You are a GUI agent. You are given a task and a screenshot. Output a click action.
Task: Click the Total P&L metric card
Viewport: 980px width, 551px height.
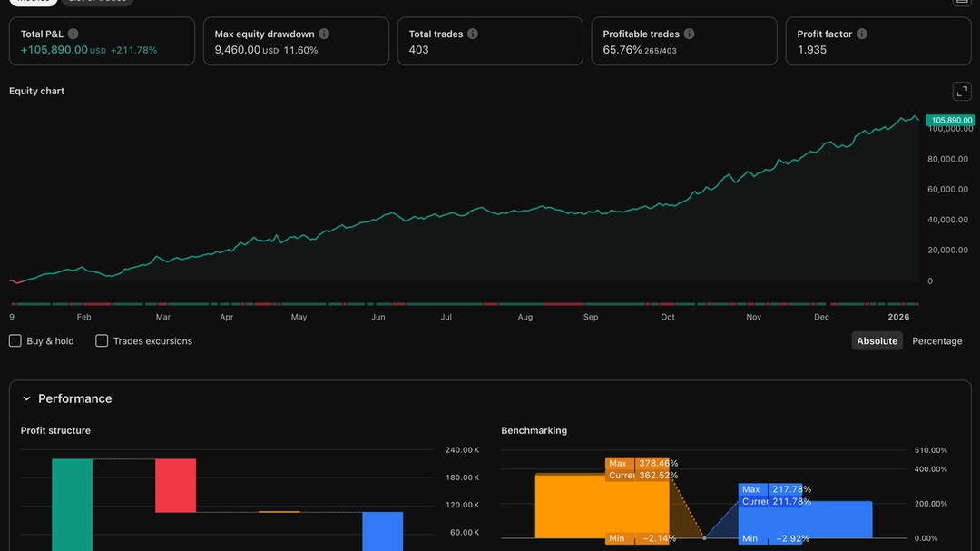click(102, 41)
